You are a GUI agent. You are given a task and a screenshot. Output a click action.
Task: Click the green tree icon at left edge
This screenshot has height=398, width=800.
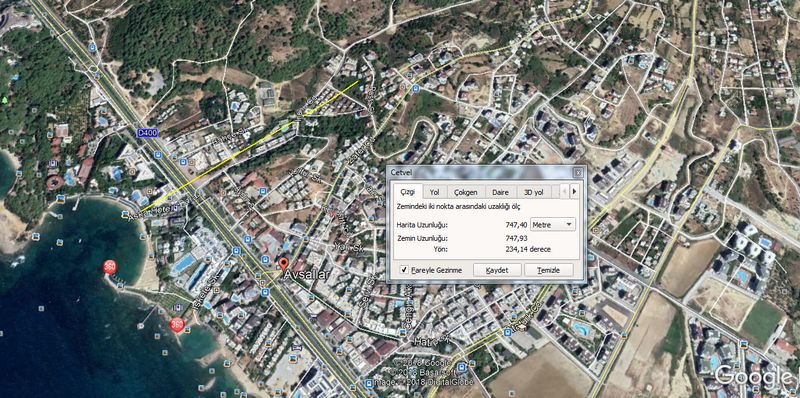pos(5,100)
